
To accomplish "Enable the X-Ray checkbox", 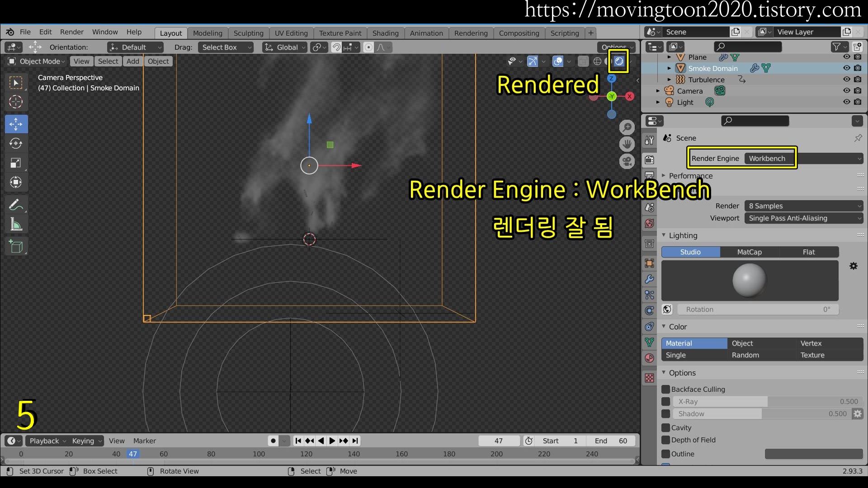I will (665, 401).
